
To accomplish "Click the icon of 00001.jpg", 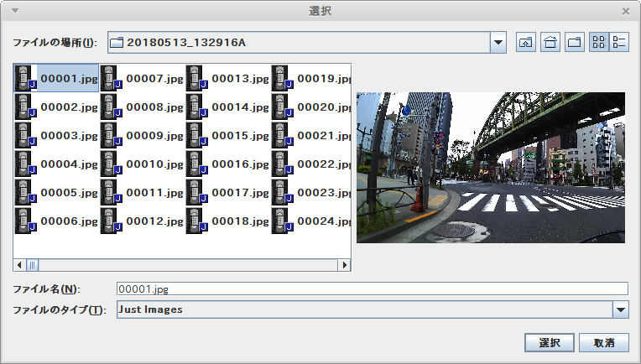I will (x=26, y=78).
